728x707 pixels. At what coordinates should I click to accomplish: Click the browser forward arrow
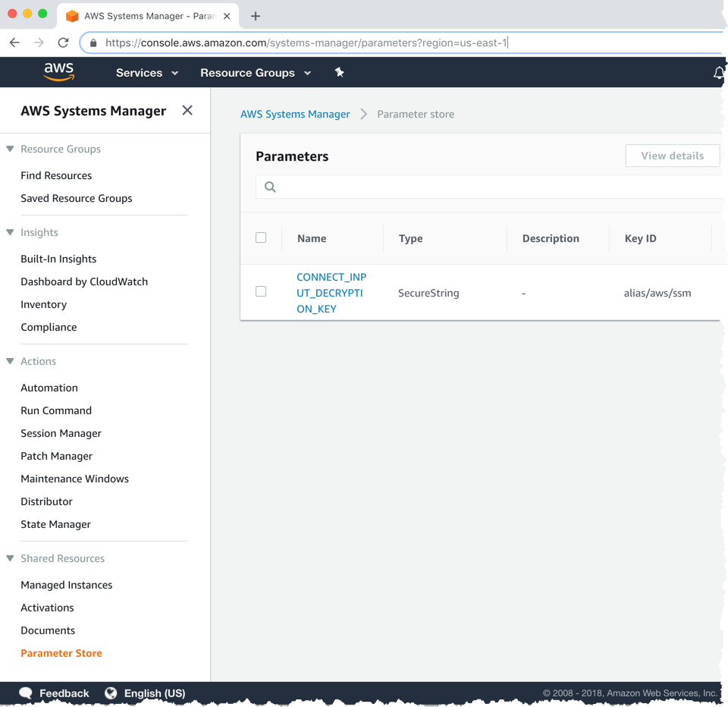coord(39,42)
